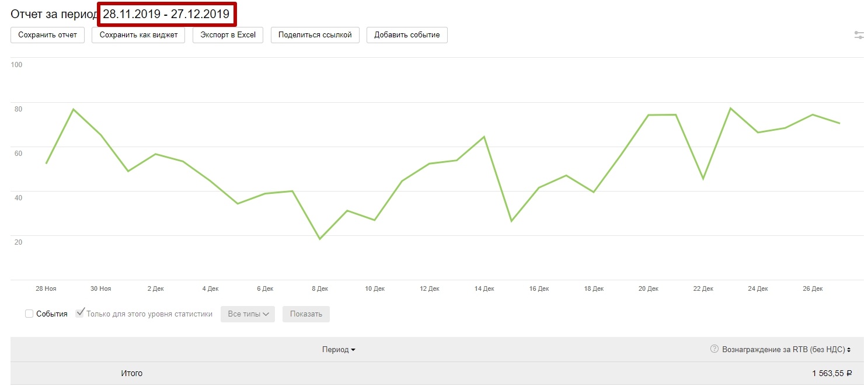Sort table by 'Вознаграждение за RTB' header
The width and height of the screenshot is (868, 386).
[783, 350]
